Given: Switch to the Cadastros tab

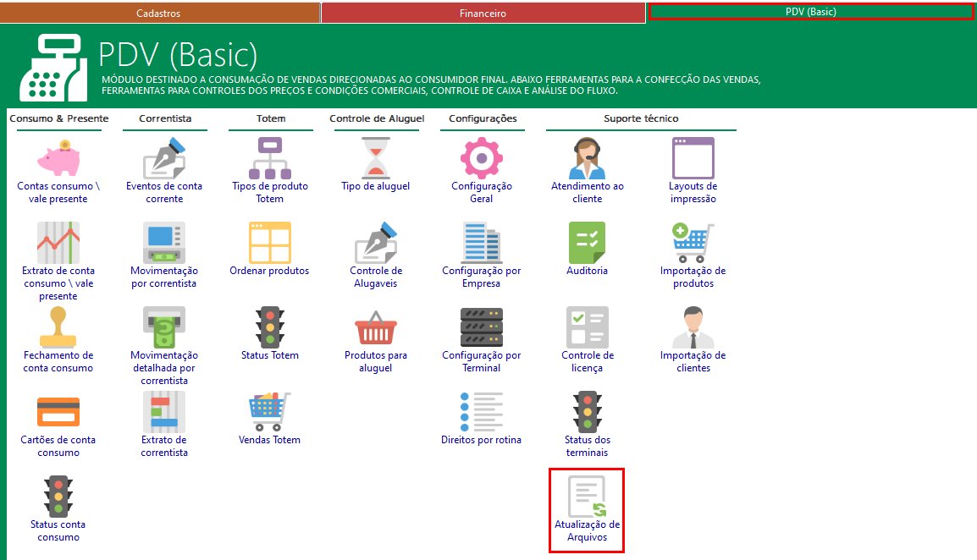Looking at the screenshot, I should [158, 14].
